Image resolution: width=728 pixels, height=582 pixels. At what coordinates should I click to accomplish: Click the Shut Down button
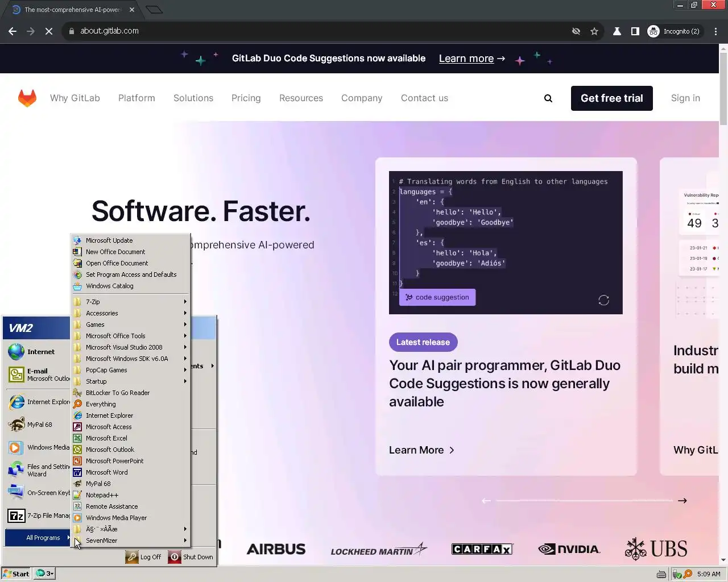tap(191, 557)
